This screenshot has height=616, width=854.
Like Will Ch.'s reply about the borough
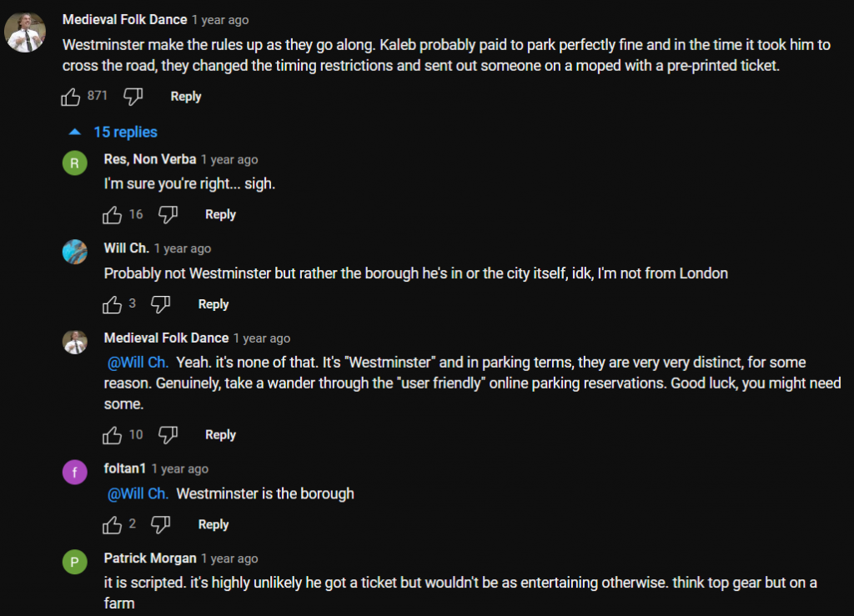point(113,305)
